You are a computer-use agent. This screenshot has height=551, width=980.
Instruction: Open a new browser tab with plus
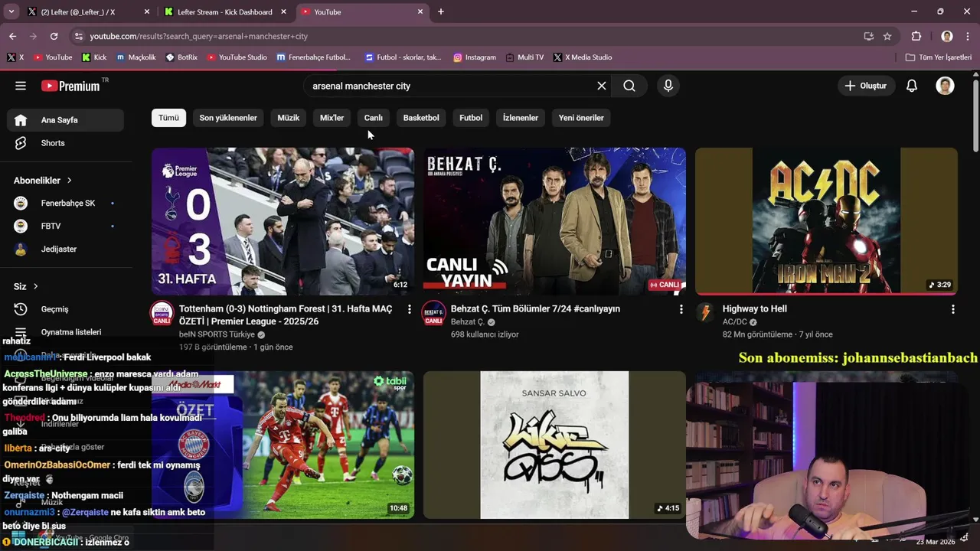click(441, 11)
